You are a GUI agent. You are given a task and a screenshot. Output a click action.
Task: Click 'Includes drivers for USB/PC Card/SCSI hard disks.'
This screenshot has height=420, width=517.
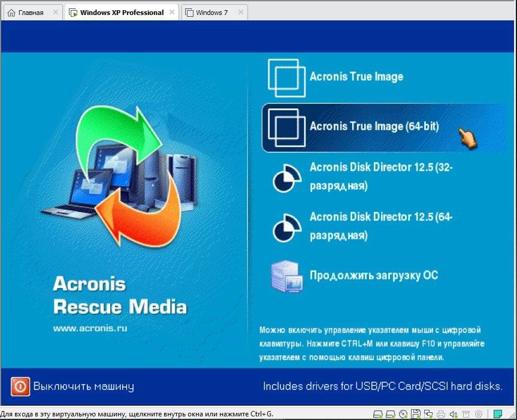(x=383, y=386)
